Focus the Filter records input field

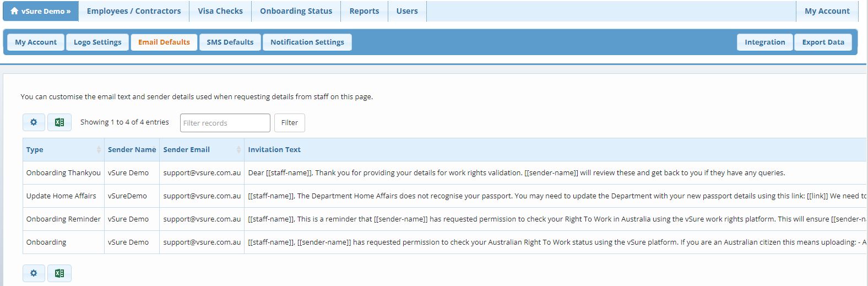[x=225, y=123]
